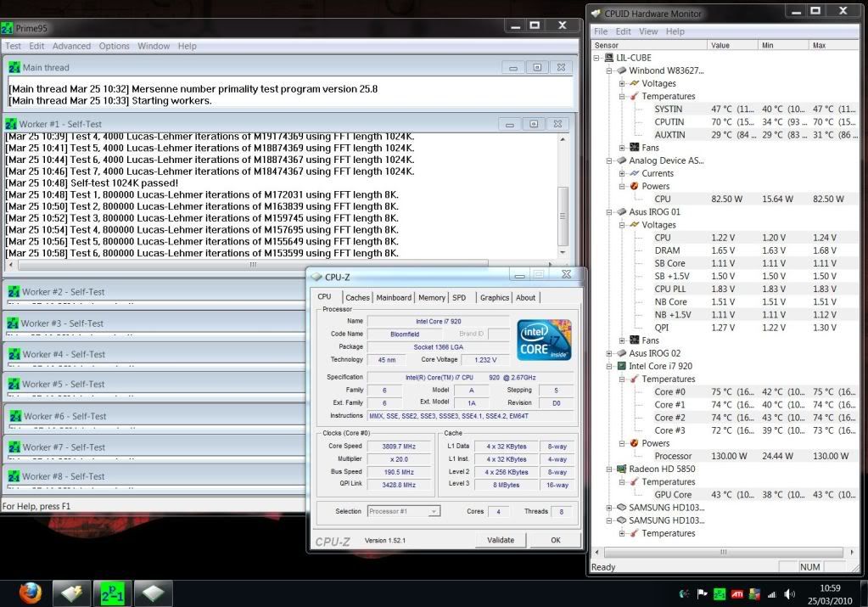Click the Worker #5 - Self-Test icon

pos(14,385)
